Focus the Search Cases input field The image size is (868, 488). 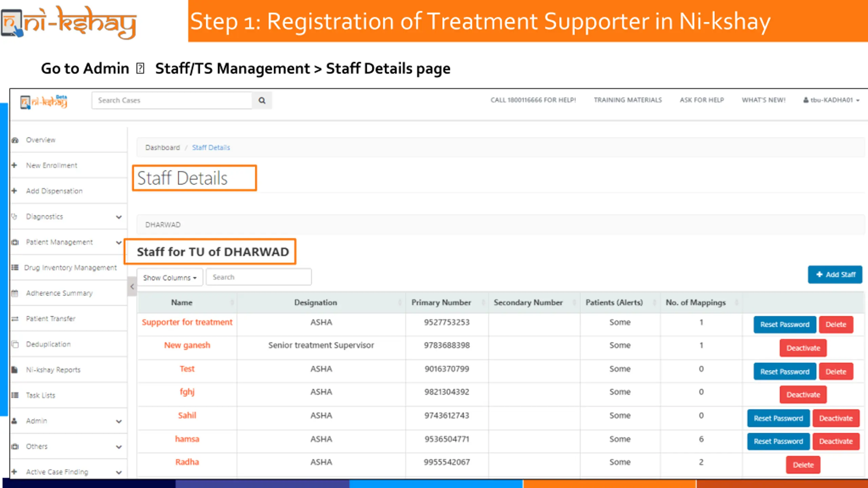(x=172, y=100)
